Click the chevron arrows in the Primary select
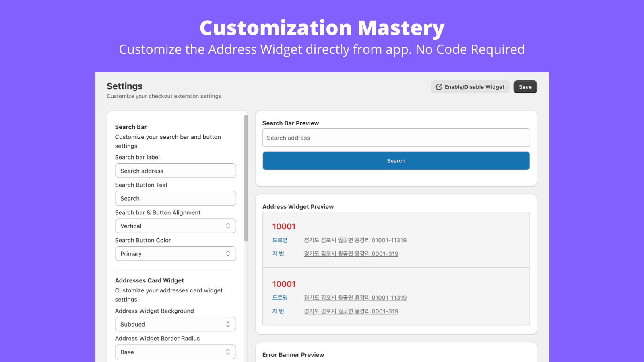644x362 pixels. (228, 254)
